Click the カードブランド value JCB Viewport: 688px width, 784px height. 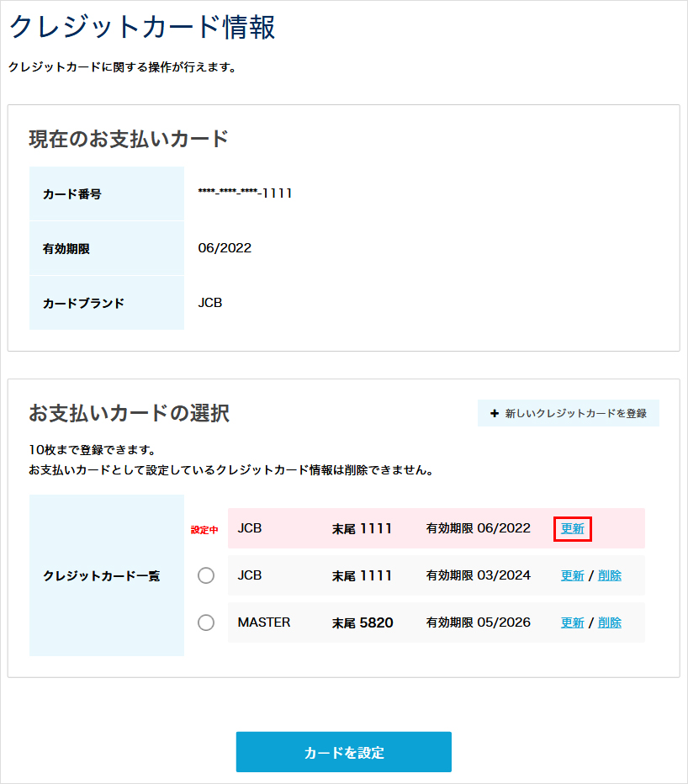[209, 302]
